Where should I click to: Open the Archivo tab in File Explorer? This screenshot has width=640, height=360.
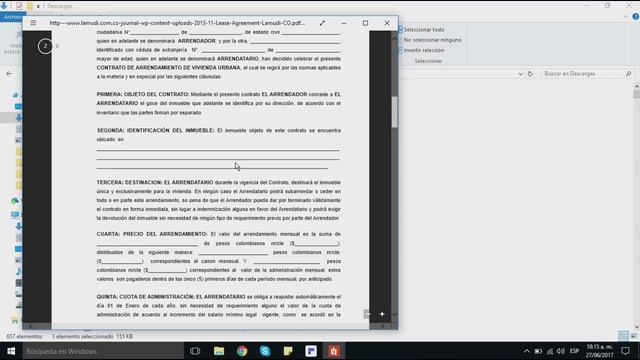coord(12,17)
